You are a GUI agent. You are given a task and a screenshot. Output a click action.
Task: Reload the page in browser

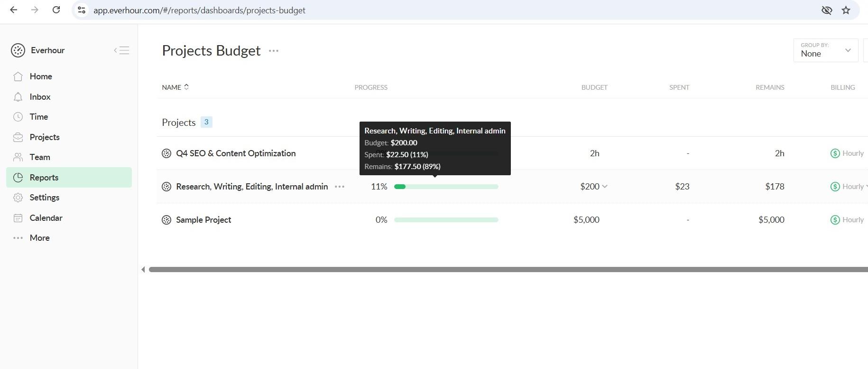point(56,10)
